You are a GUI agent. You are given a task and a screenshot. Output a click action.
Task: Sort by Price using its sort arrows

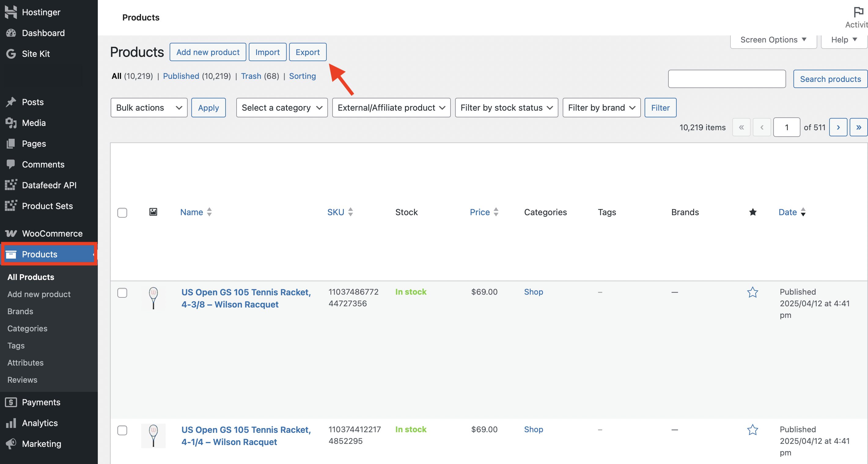pos(496,212)
